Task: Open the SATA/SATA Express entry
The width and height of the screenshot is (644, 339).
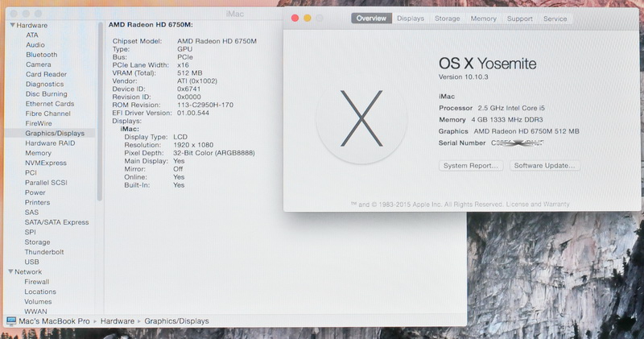Action: click(56, 222)
